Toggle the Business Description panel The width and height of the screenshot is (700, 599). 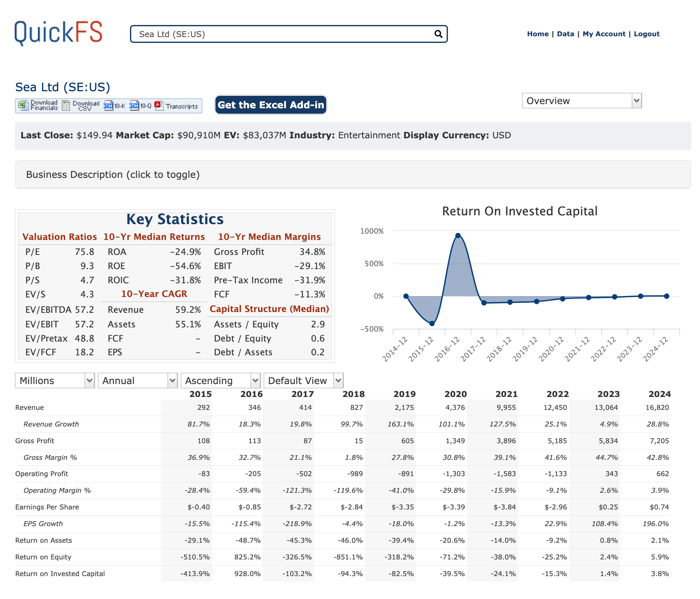[353, 174]
